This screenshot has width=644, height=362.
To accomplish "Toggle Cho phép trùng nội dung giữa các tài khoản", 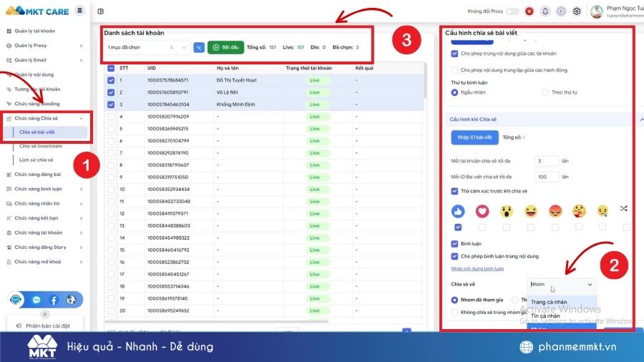I will coord(454,54).
